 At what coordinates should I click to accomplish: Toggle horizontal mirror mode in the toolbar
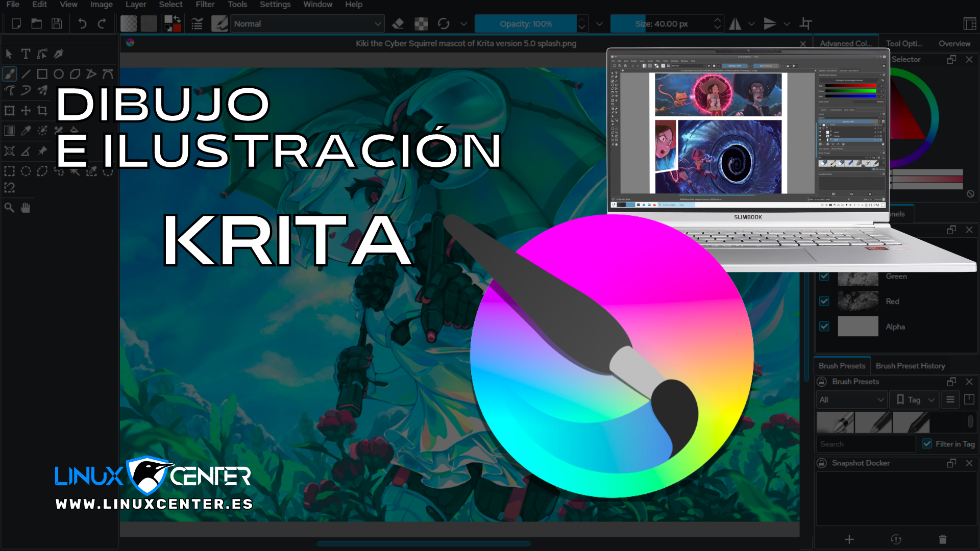point(735,23)
